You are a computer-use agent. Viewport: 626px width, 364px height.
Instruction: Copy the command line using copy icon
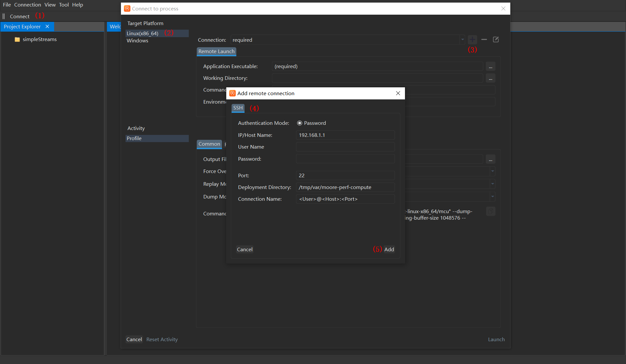point(491,211)
